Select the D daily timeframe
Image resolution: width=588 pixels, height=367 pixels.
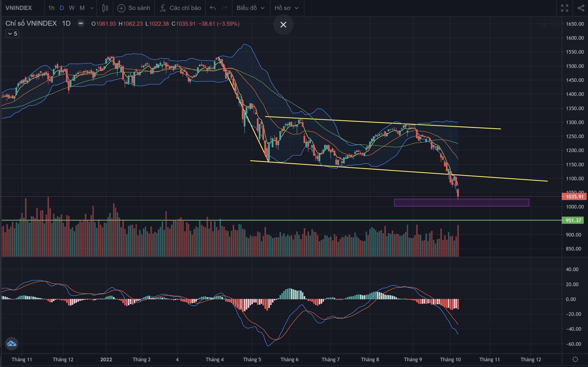click(x=62, y=8)
